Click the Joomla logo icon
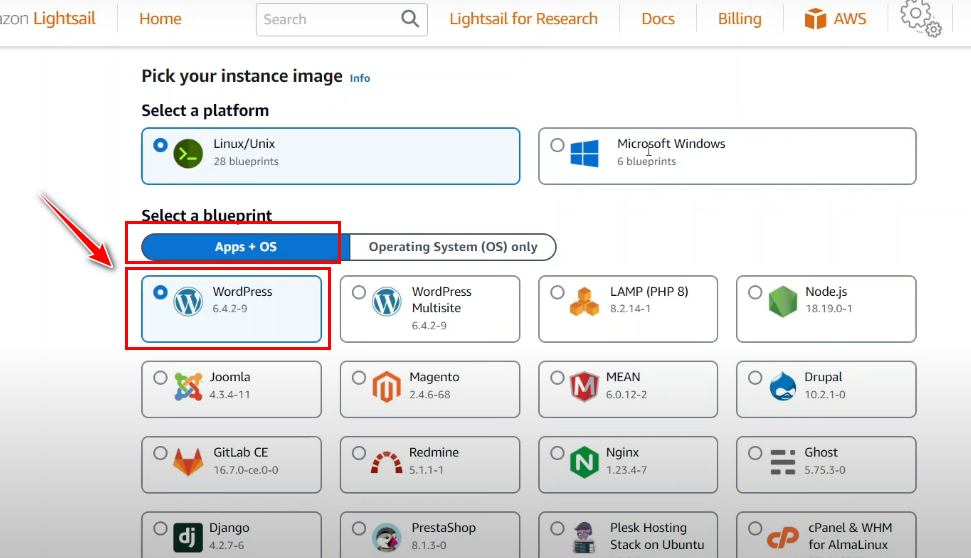The width and height of the screenshot is (971, 558). (188, 386)
